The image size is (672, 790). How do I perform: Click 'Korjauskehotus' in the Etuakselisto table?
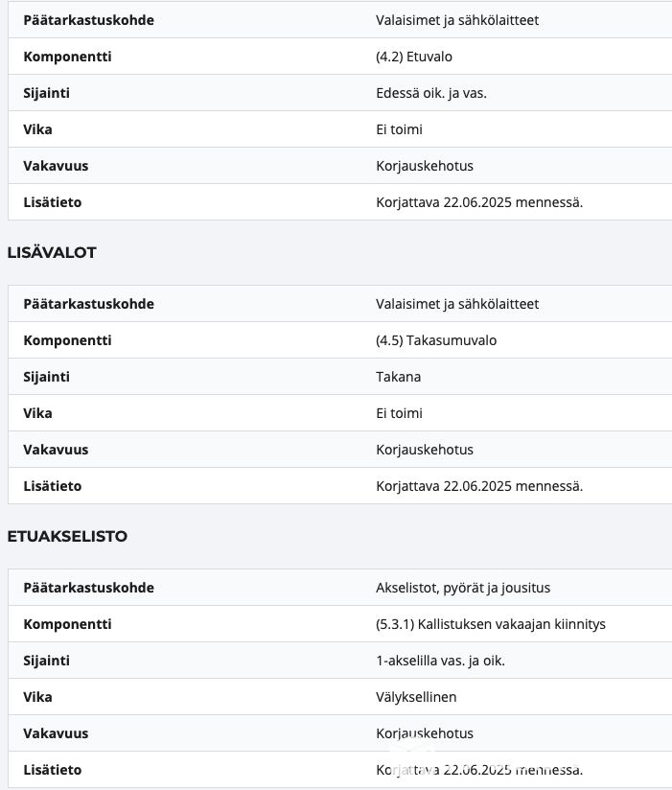[x=425, y=733]
